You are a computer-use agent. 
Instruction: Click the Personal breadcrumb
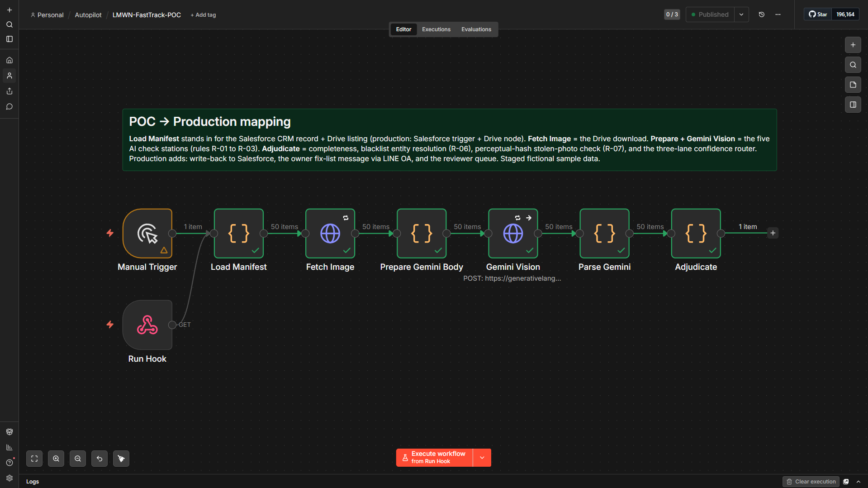tap(47, 15)
